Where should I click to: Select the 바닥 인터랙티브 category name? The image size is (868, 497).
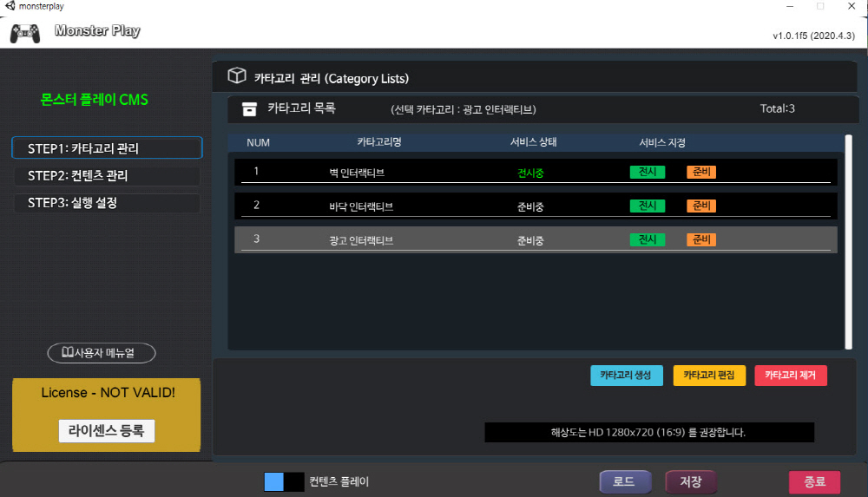pyautogui.click(x=361, y=206)
